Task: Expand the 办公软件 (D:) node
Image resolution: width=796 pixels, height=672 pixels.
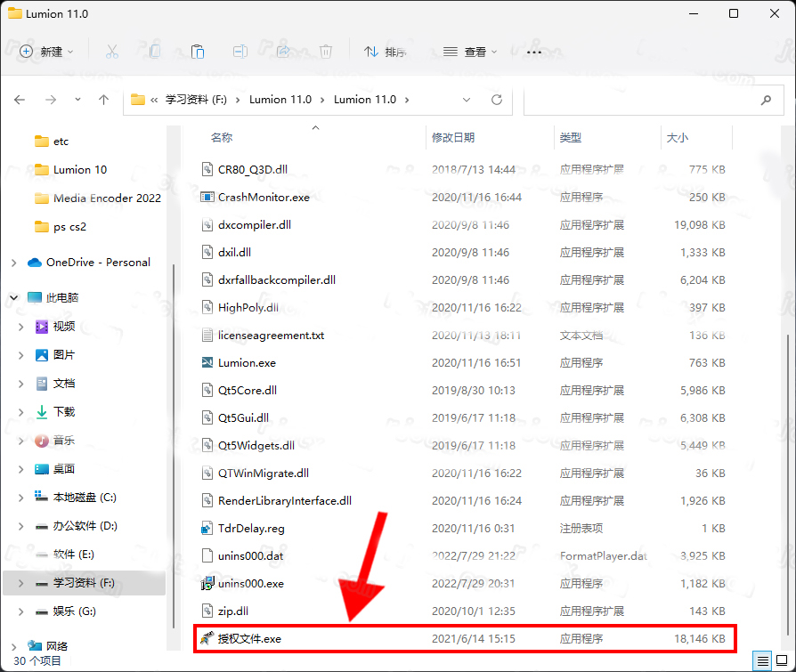Action: 20,526
